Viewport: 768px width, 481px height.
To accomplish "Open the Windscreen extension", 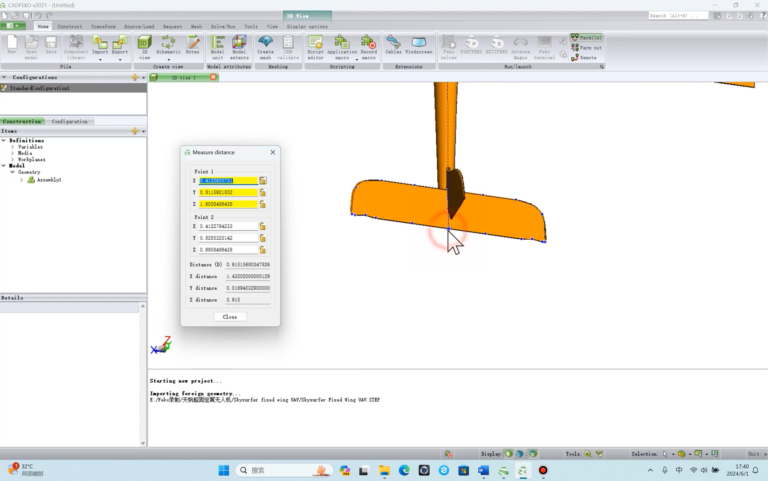I will (x=419, y=45).
